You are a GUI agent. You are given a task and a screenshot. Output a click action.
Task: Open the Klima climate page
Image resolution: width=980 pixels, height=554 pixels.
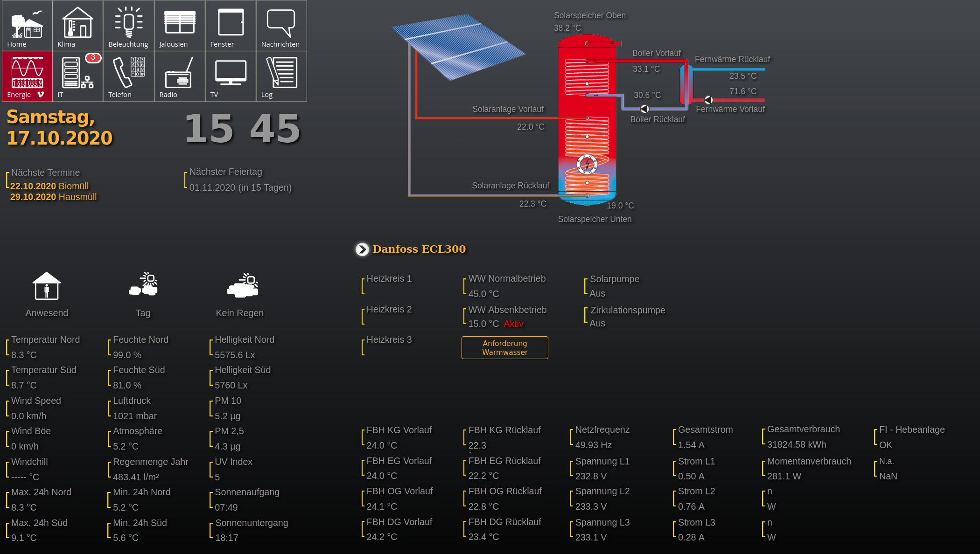pyautogui.click(x=77, y=26)
